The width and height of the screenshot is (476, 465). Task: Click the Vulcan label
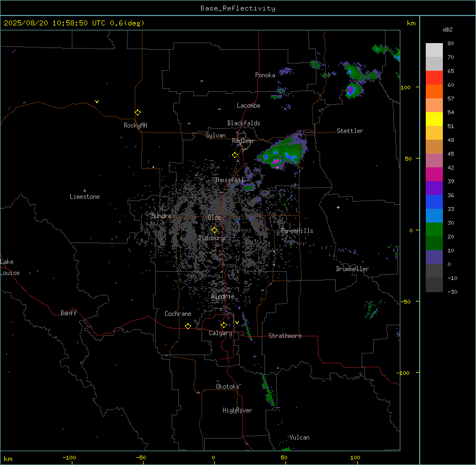[x=299, y=437]
